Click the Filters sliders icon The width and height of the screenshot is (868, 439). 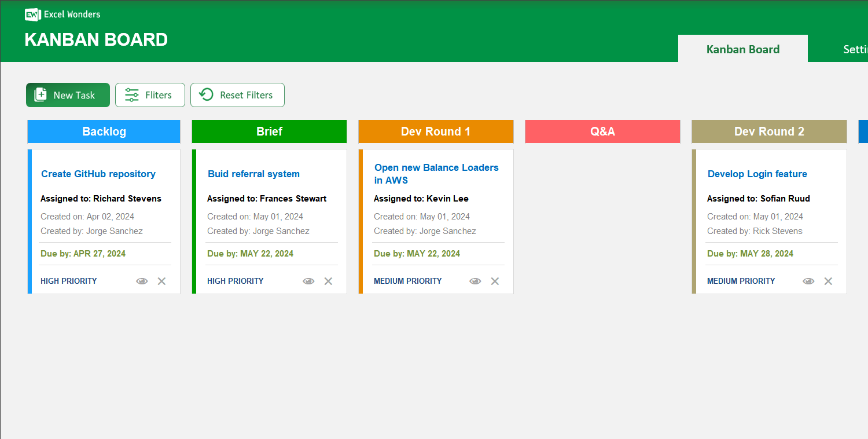point(132,94)
